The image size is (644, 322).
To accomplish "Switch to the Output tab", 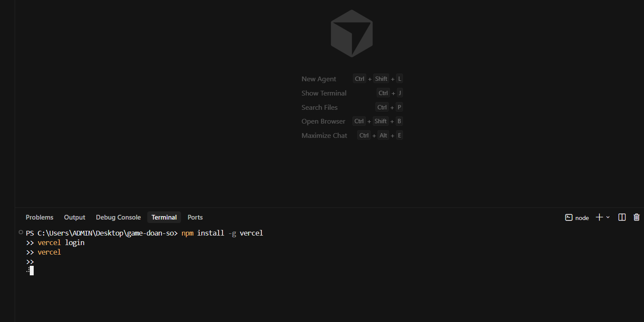I will pos(75,217).
